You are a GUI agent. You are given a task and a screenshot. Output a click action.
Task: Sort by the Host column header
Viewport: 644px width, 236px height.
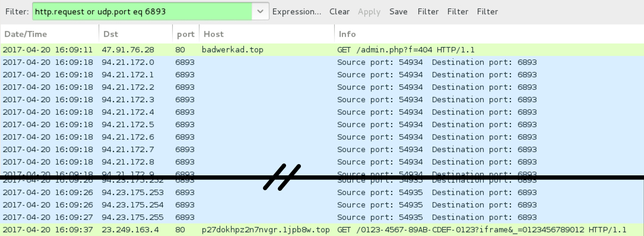click(x=267, y=34)
